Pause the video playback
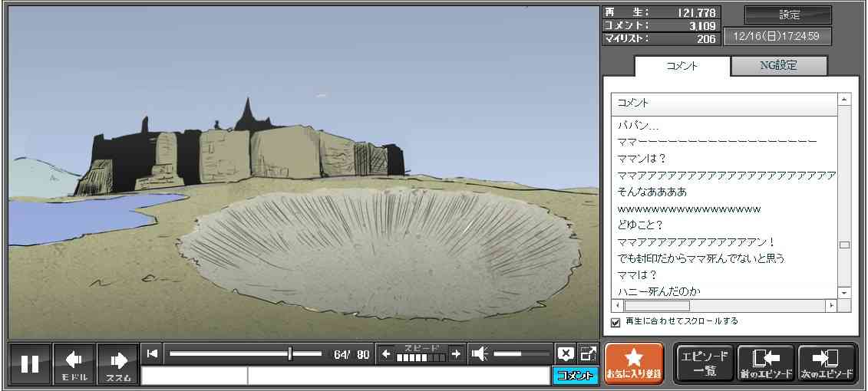 pos(30,363)
